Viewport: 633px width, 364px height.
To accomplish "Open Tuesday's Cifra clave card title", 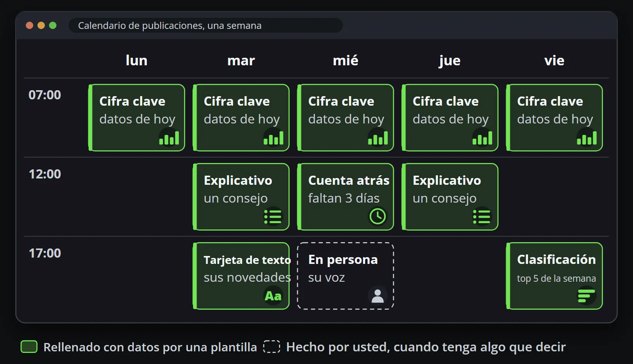I will coord(237,101).
